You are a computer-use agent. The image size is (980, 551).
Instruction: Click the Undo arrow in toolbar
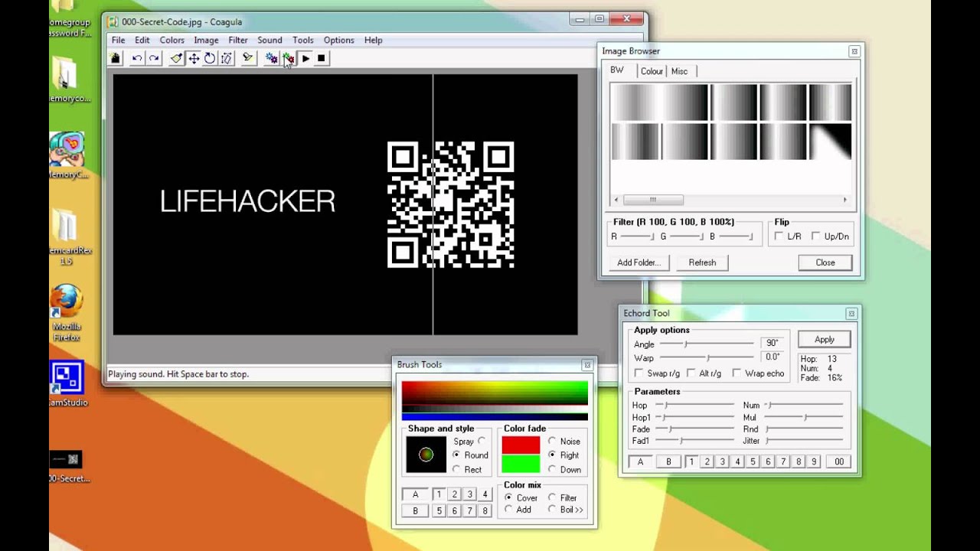137,58
